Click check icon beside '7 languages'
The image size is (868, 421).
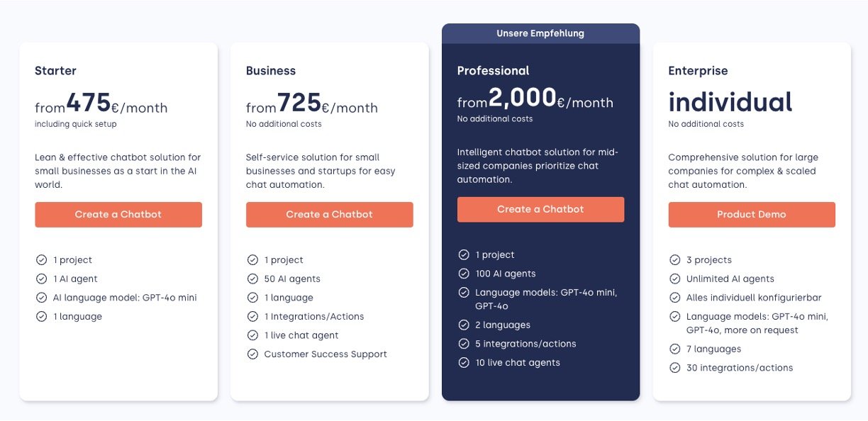click(x=675, y=349)
